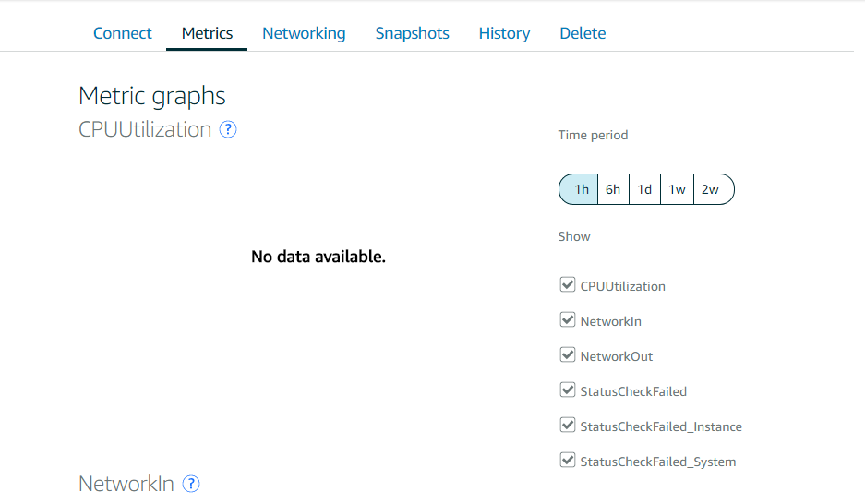
Task: Select the Metrics tab
Action: 207,33
